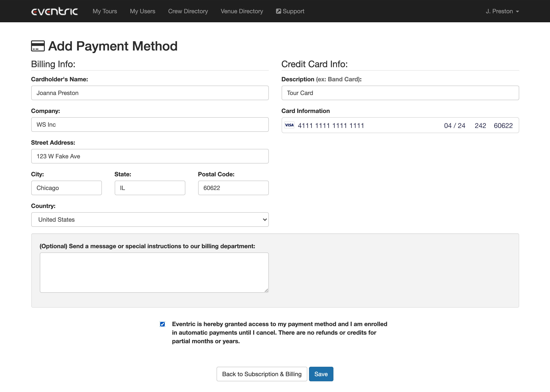This screenshot has width=550, height=392.
Task: Click the City field containing Chicago
Action: [x=66, y=188]
